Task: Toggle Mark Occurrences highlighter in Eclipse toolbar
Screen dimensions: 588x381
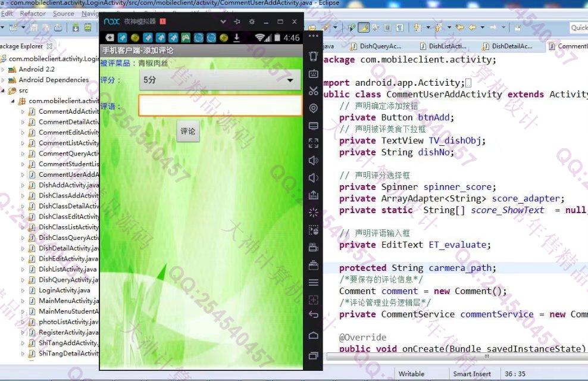Action: click(x=364, y=27)
